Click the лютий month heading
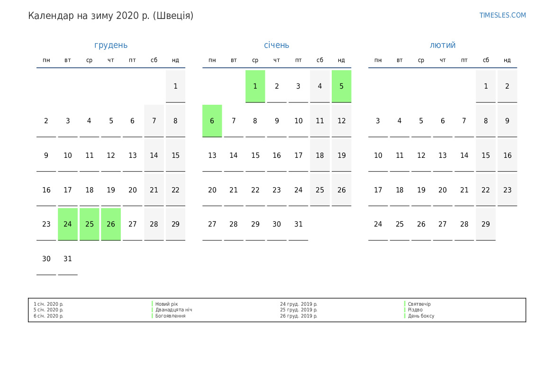 [443, 45]
